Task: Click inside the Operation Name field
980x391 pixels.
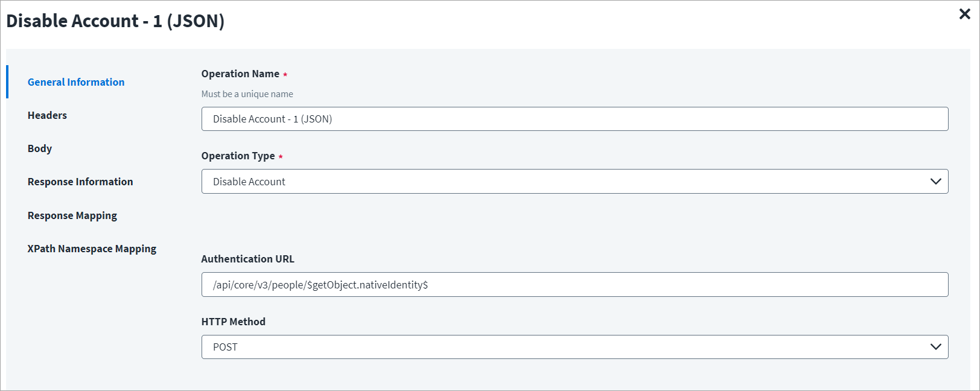Action: [x=574, y=119]
